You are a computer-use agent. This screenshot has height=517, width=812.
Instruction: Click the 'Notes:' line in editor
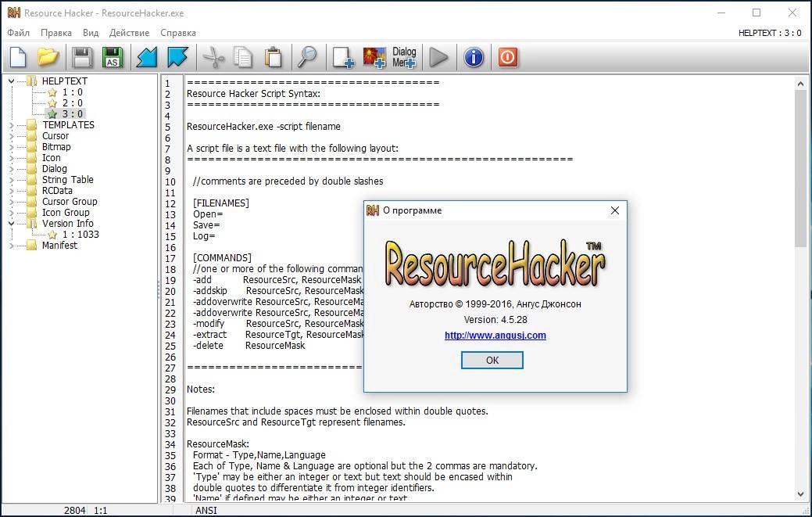click(x=200, y=389)
